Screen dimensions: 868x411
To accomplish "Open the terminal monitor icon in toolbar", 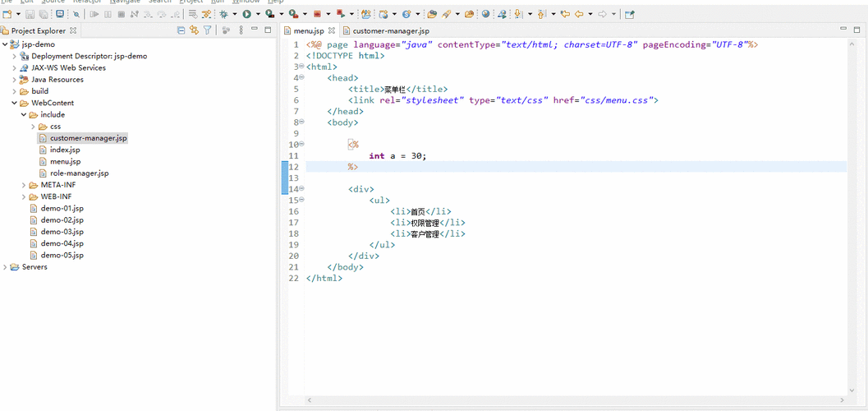I will tap(60, 14).
